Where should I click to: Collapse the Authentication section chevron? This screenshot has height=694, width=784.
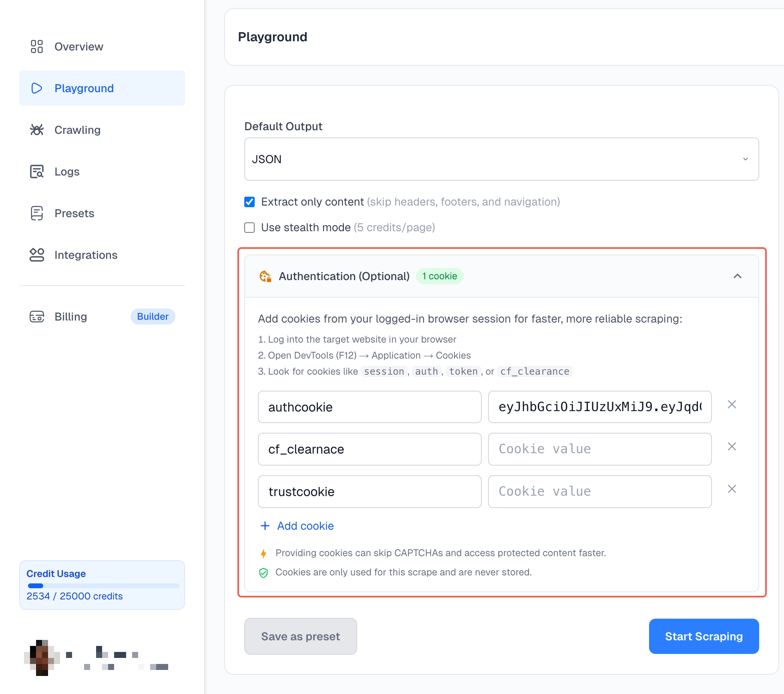point(737,276)
